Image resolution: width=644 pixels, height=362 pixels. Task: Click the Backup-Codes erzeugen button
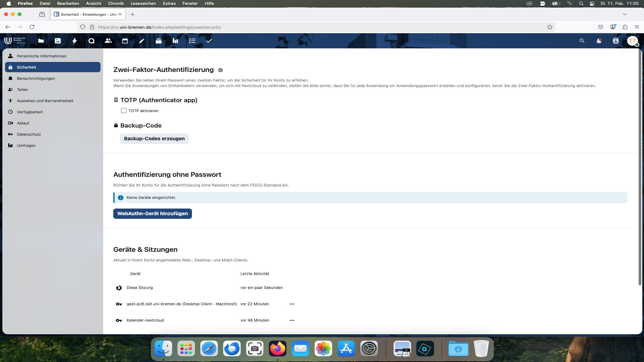(x=154, y=139)
